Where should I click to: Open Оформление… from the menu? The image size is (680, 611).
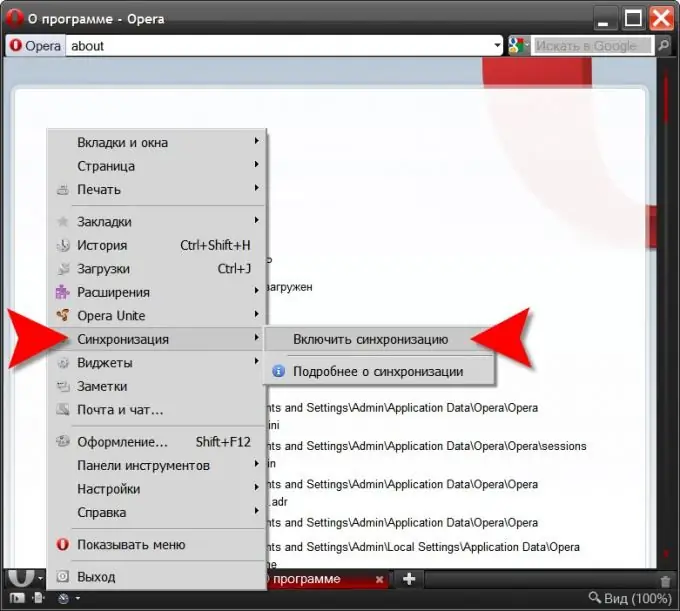pyautogui.click(x=157, y=442)
